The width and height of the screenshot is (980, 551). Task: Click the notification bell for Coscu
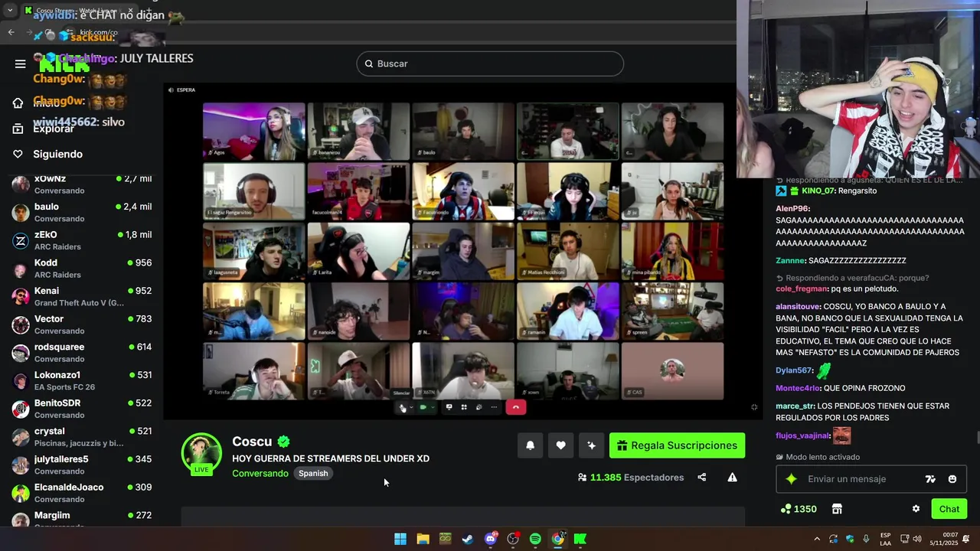pos(530,445)
